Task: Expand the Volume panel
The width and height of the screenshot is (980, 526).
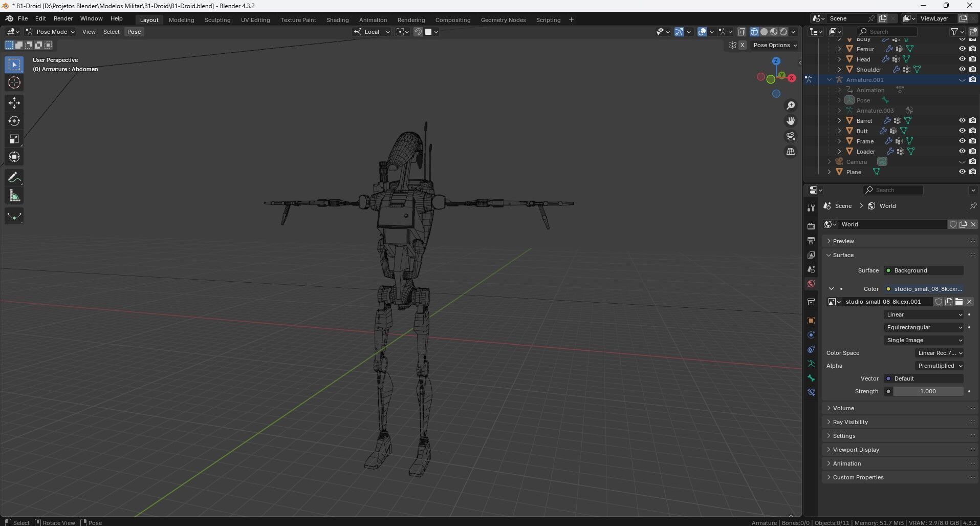Action: coord(901,408)
